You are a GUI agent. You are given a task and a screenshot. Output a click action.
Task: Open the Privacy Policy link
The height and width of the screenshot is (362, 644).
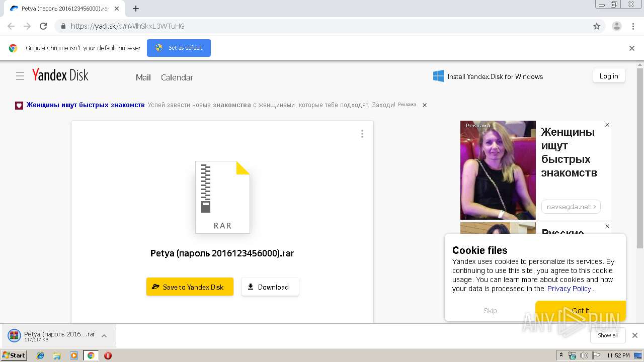569,289
